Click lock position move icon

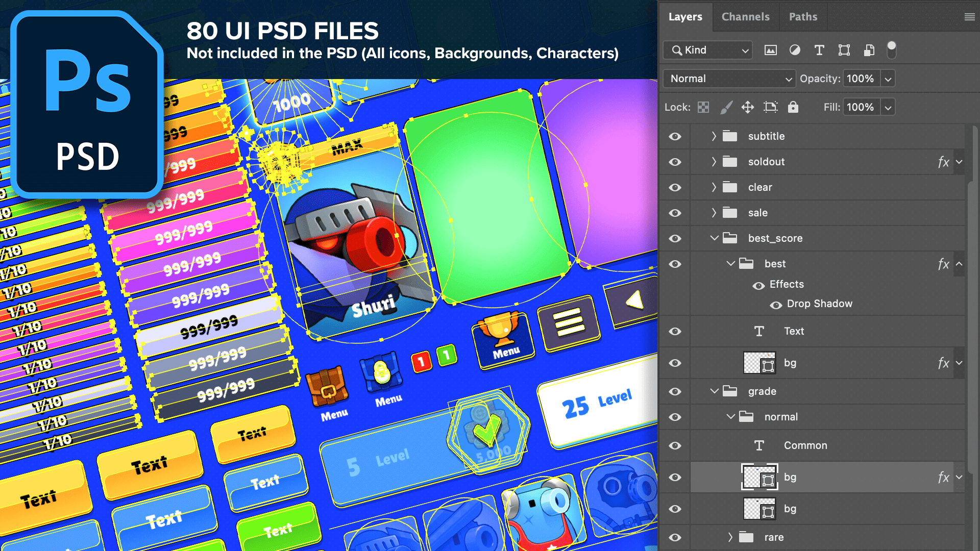point(748,107)
